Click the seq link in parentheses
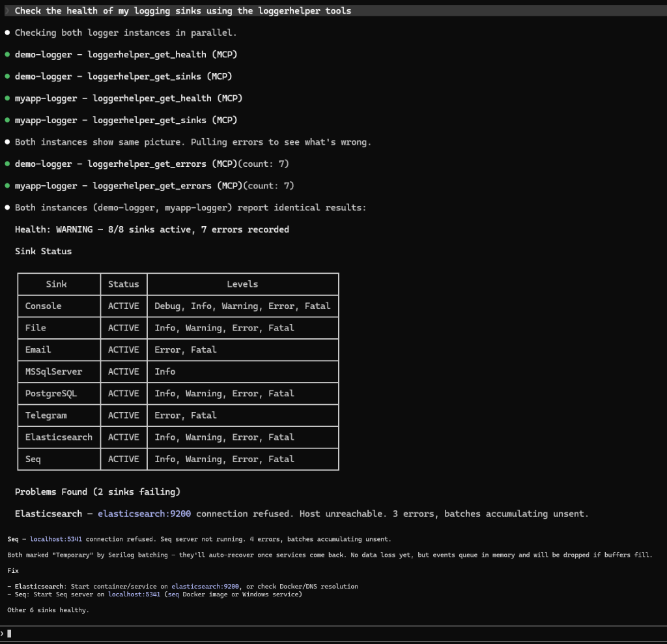 [x=173, y=594]
